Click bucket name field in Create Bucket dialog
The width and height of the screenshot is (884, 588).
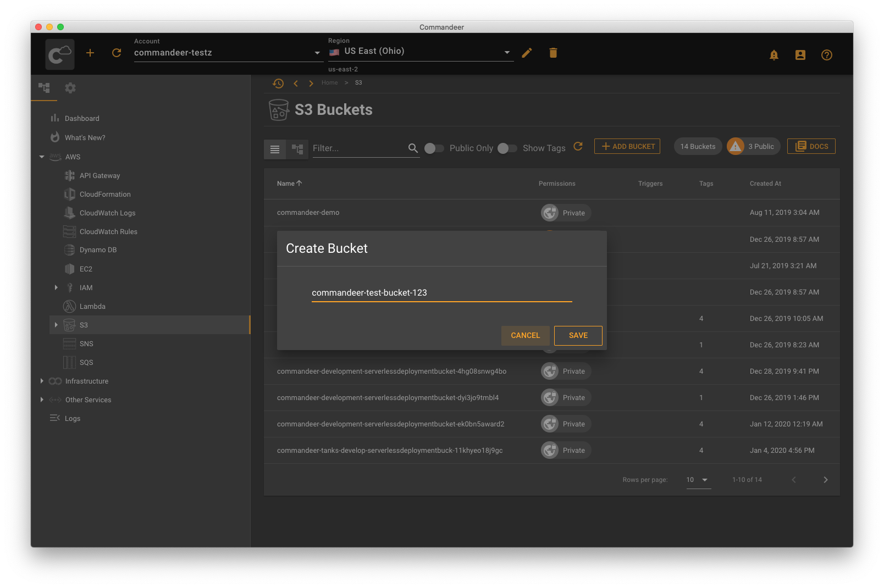coord(441,293)
